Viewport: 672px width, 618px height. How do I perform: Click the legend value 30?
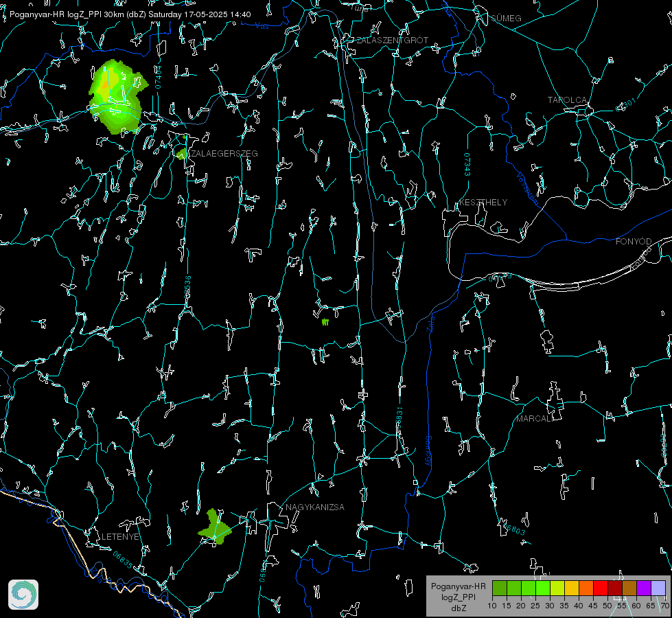(549, 606)
